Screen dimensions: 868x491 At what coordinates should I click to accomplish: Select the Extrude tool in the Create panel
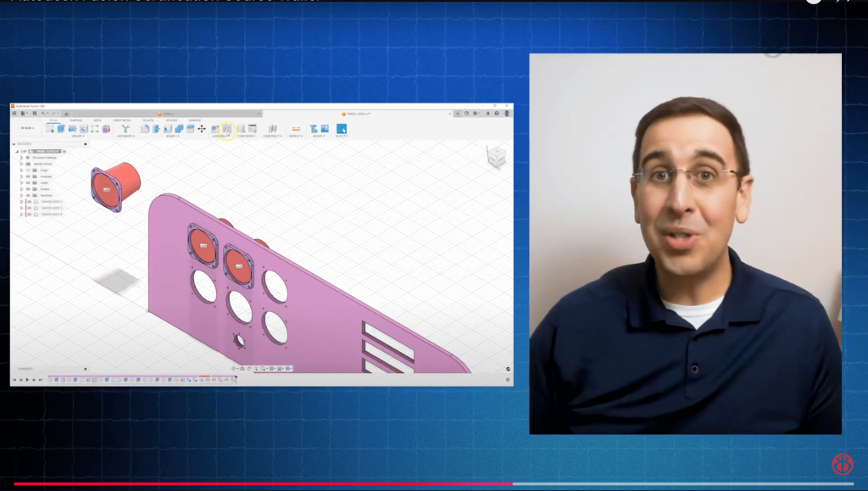62,128
